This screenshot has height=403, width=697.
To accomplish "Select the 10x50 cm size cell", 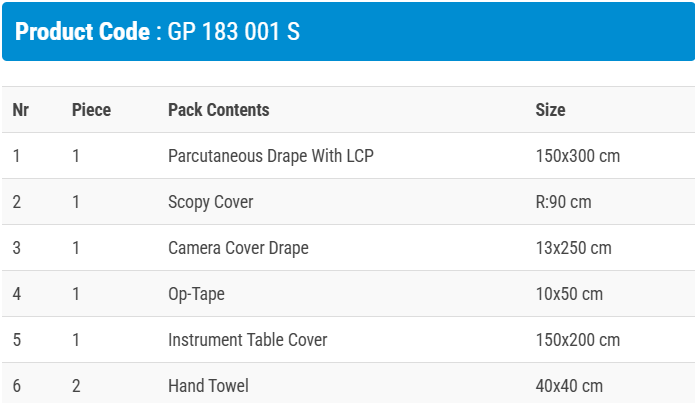I will (x=569, y=294).
